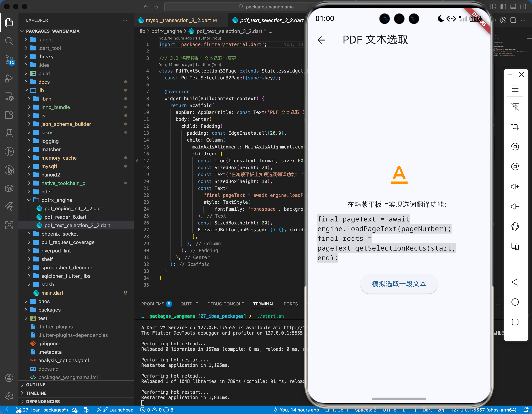This screenshot has height=414, width=532.
Task: Open Run and Debug view
Action: [x=9, y=78]
